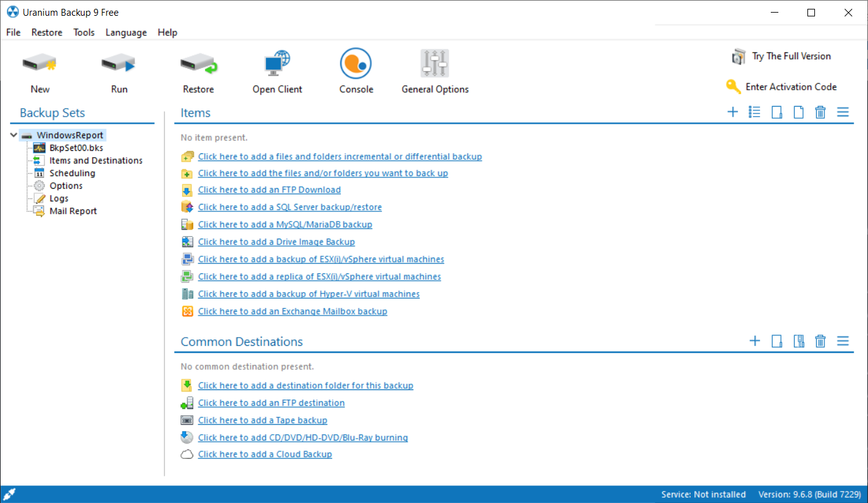Select the WindowsReport backup set
Viewport: 868px width, 503px height.
pos(69,135)
